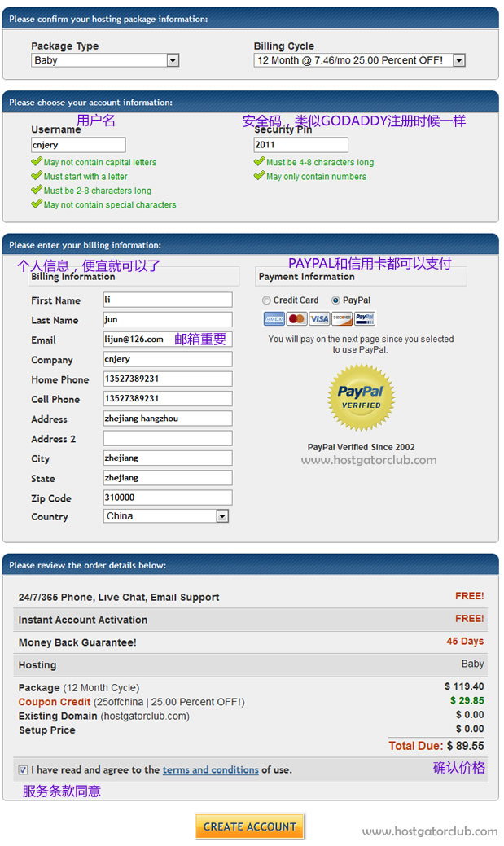Image resolution: width=504 pixels, height=846 pixels.
Task: Click the small PayPal payment icon
Action: (x=365, y=319)
